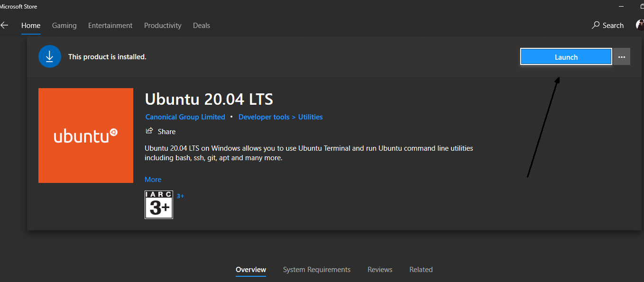
Task: Go to the Productivity tab
Action: click(163, 25)
